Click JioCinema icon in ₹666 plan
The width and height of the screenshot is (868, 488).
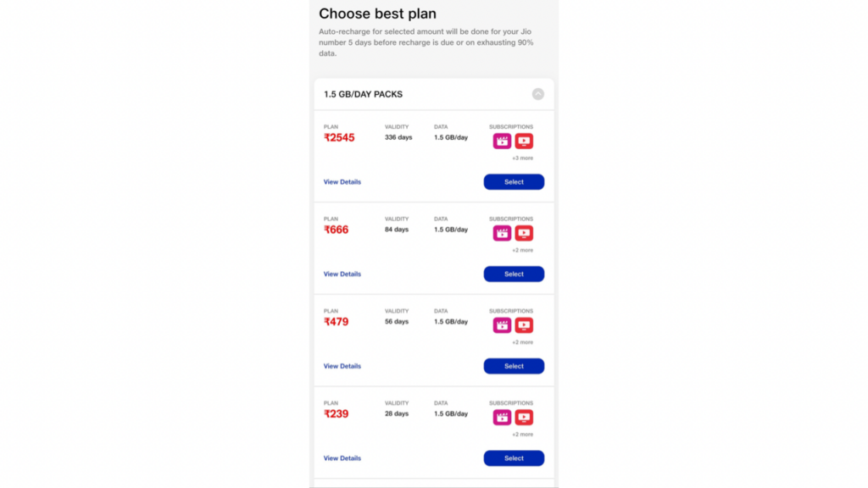502,233
